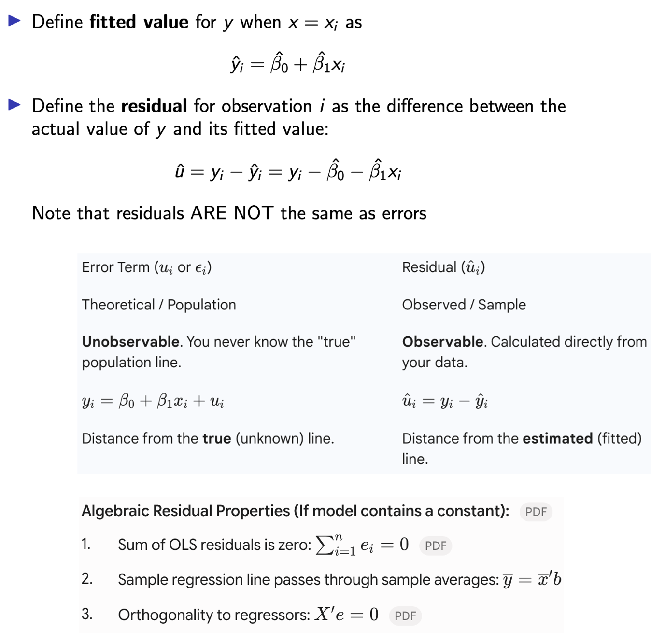
Task: Click the fitted value formula for y-hat
Action: tap(288, 63)
